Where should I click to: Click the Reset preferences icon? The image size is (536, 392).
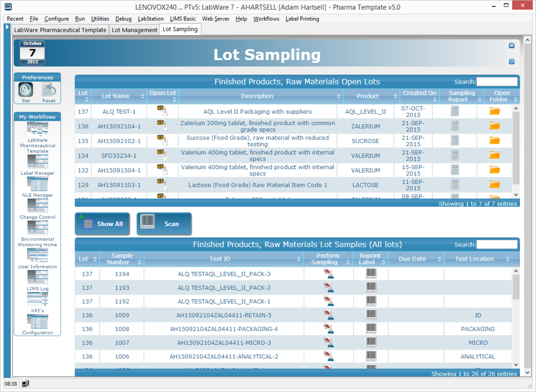49,90
